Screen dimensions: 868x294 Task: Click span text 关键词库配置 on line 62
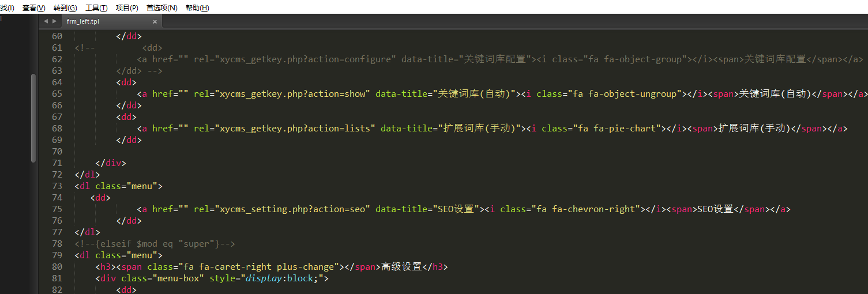775,59
